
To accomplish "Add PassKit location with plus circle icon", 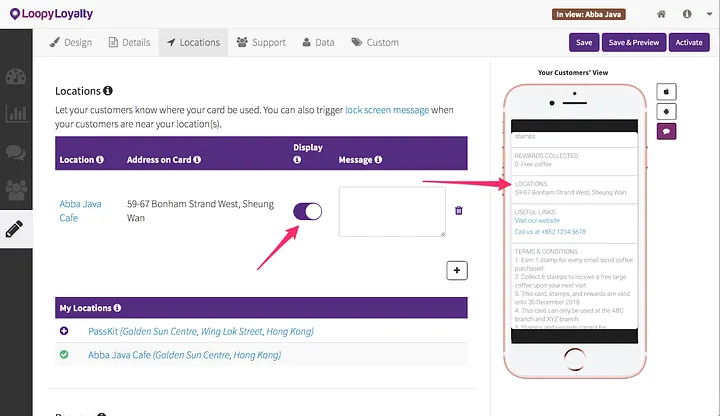I will click(64, 331).
